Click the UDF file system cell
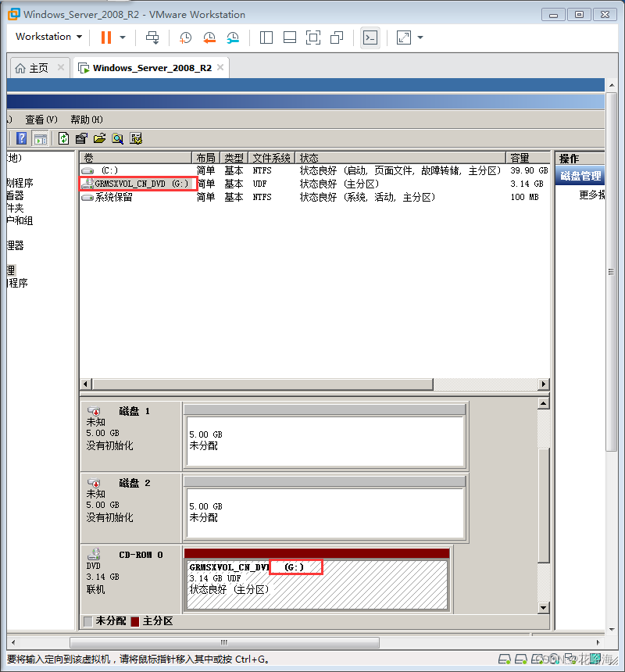The height and width of the screenshot is (672, 625). point(259,184)
